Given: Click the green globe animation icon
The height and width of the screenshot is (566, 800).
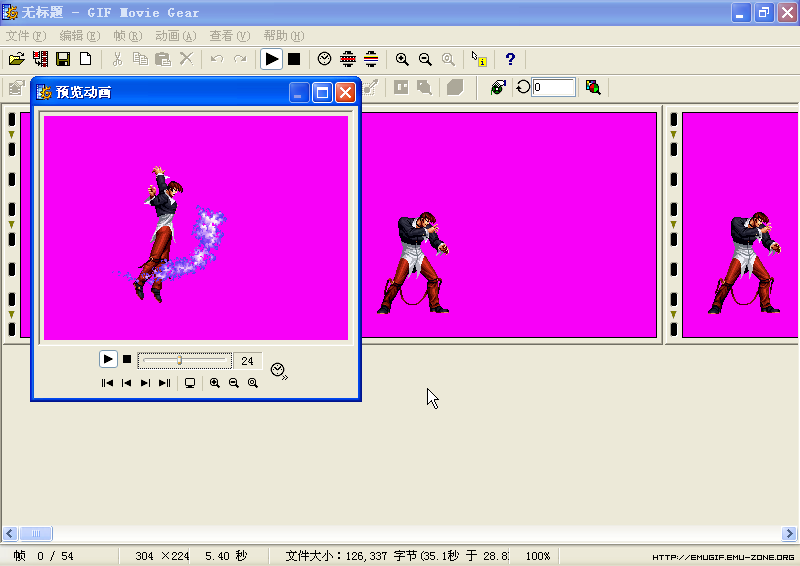Looking at the screenshot, I should coord(498,87).
